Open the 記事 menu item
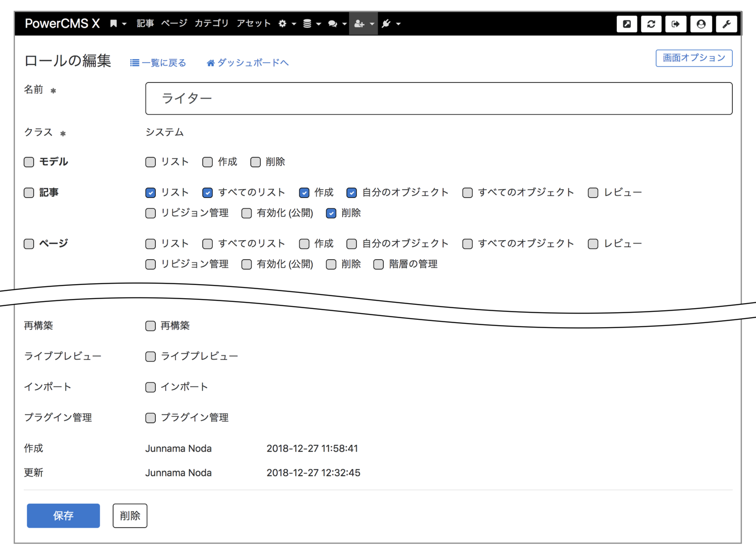The image size is (756, 555). (145, 23)
